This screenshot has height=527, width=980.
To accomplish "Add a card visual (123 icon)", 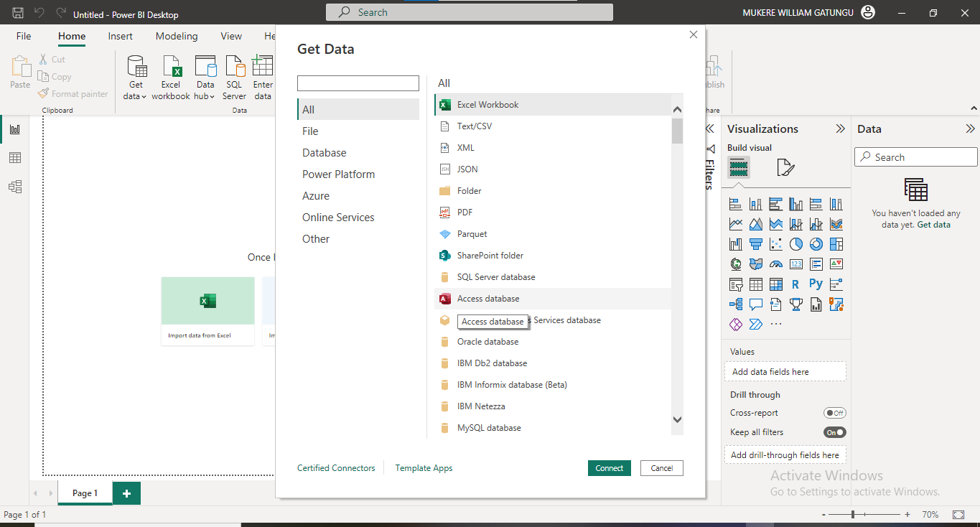I will [795, 264].
